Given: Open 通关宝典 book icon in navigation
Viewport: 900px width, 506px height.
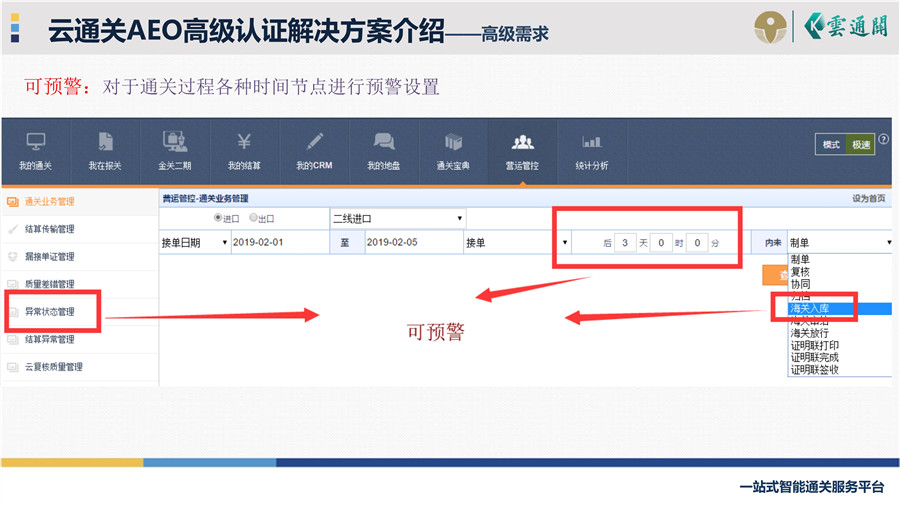Looking at the screenshot, I should (453, 141).
